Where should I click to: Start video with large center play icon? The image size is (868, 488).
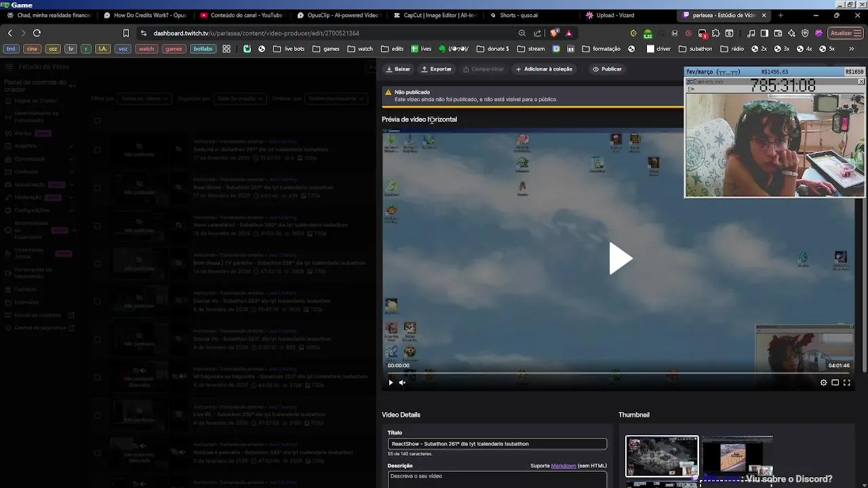coord(620,258)
